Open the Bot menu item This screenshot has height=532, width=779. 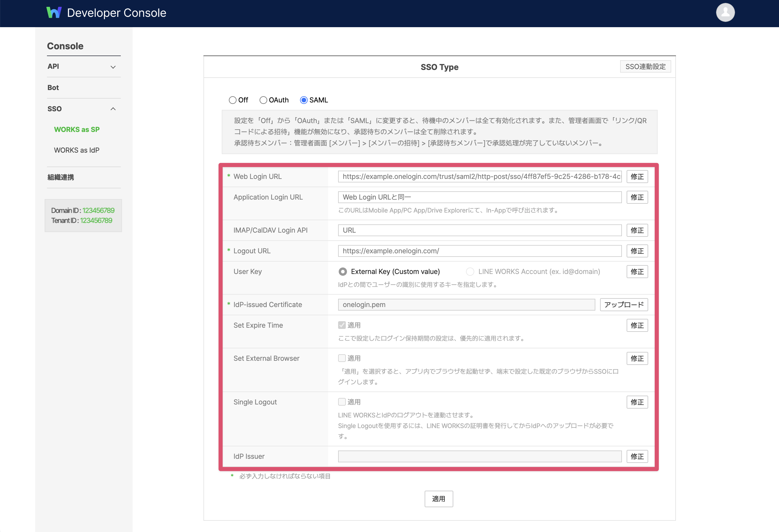53,88
